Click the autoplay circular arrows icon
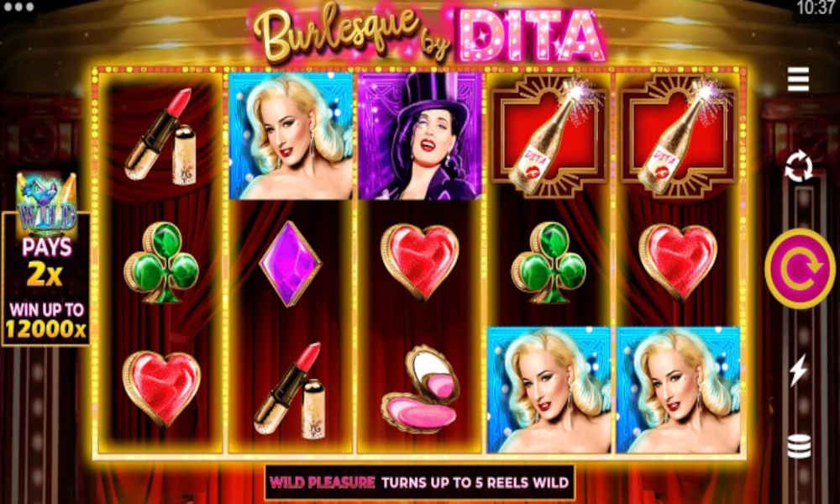This screenshot has width=840, height=504. (x=798, y=165)
